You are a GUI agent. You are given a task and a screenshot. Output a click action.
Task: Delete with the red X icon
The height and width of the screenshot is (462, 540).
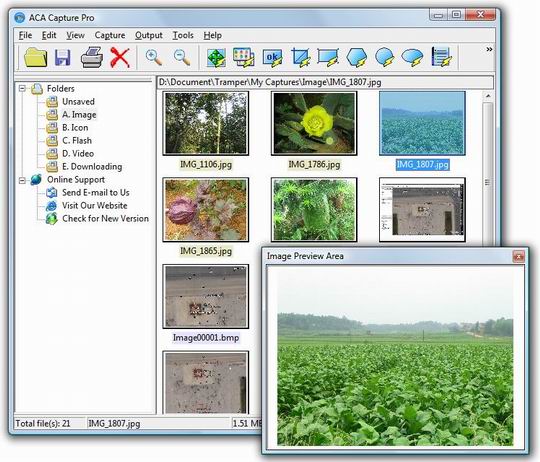[120, 57]
